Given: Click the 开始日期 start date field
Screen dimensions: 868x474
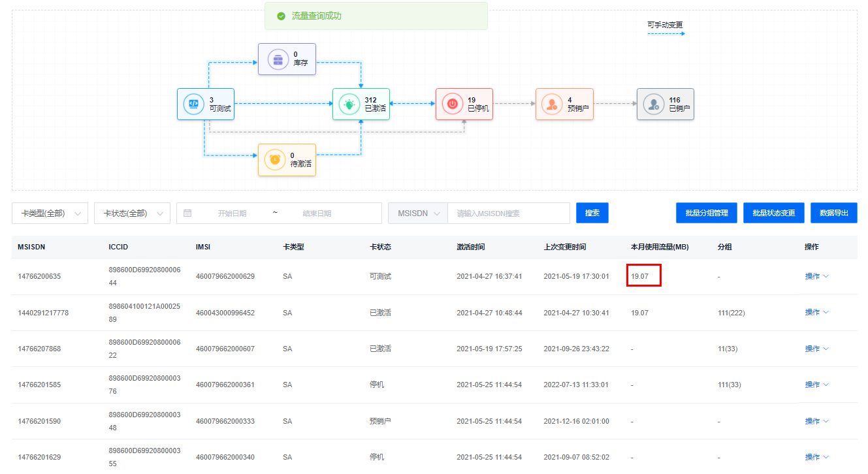Looking at the screenshot, I should click(x=232, y=213).
